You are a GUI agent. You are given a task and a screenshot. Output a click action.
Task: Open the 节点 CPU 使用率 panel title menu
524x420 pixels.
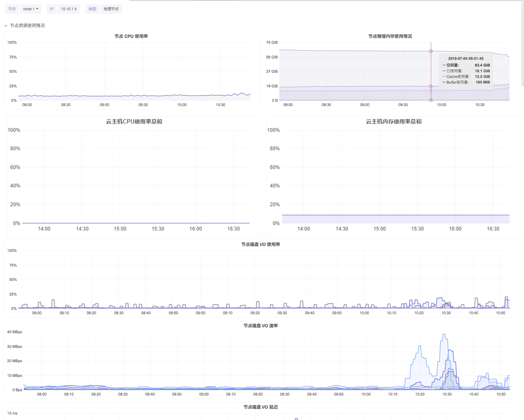coord(131,36)
